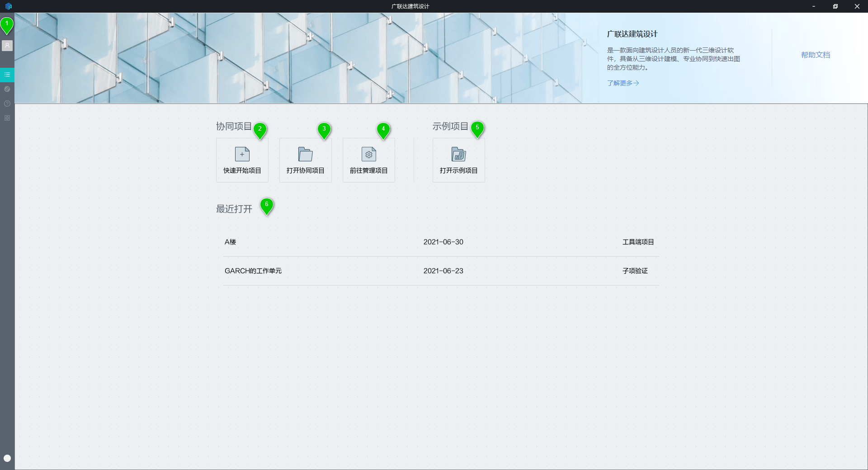Click the 前往管理项目 gear document icon
This screenshot has height=470, width=868.
(x=369, y=154)
